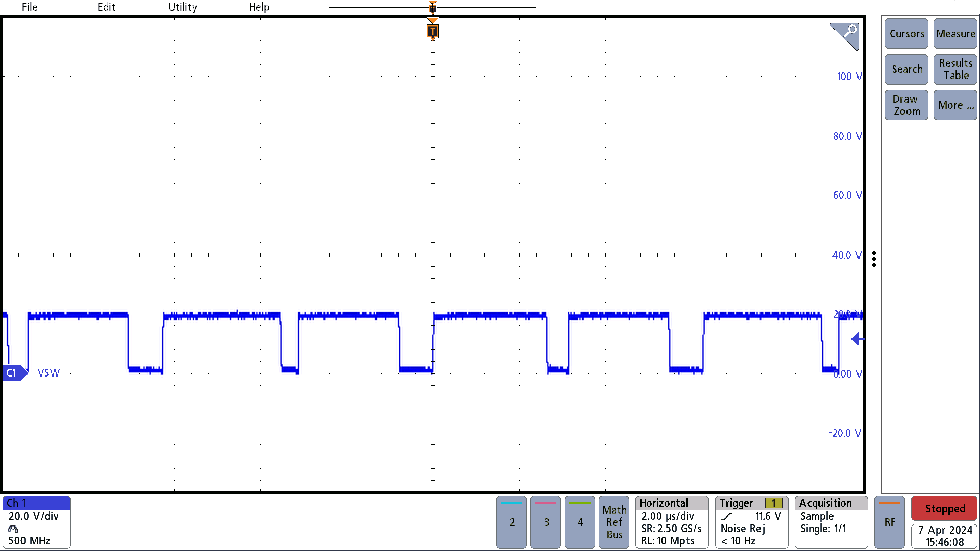980x551 pixels.
Task: Click the 40.0 V vertical scale label
Action: pos(847,255)
